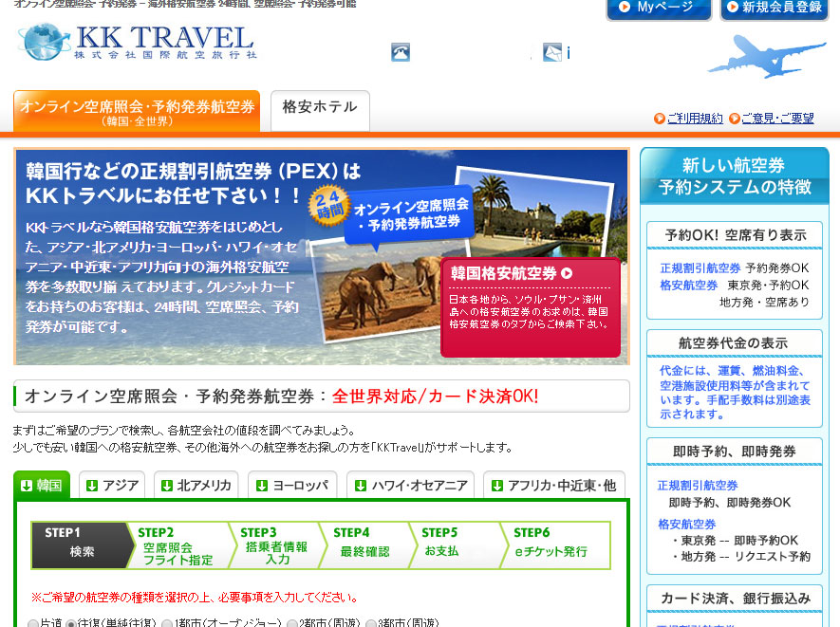Image resolution: width=840 pixels, height=627 pixels.
Task: Select the ヨーロッパ region tab
Action: tap(292, 485)
